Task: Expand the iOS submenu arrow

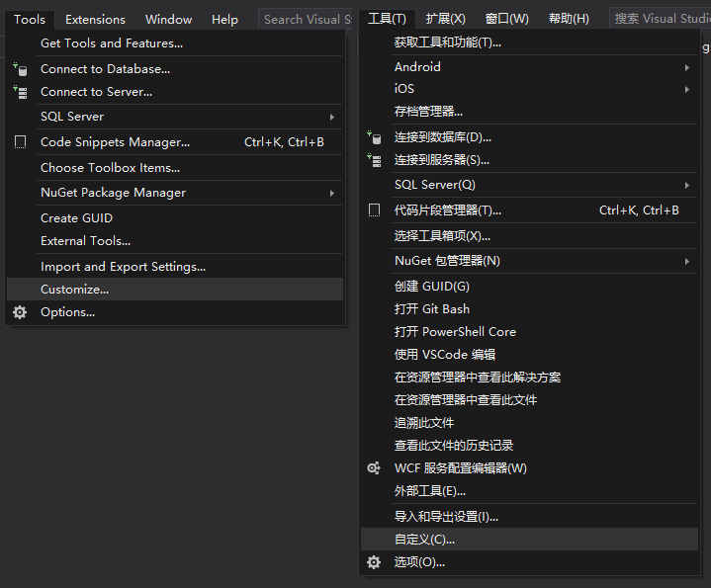Action: point(686,89)
